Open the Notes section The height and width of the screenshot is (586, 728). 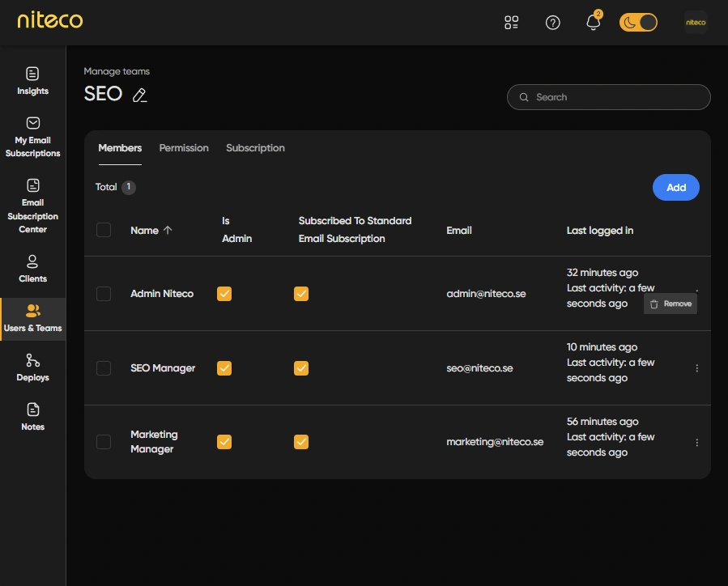coord(32,417)
